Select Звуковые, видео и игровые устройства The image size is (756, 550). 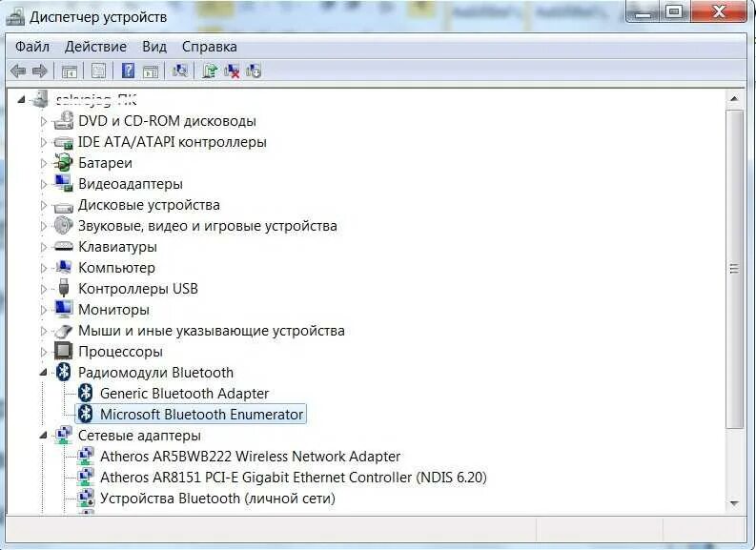pos(208,226)
